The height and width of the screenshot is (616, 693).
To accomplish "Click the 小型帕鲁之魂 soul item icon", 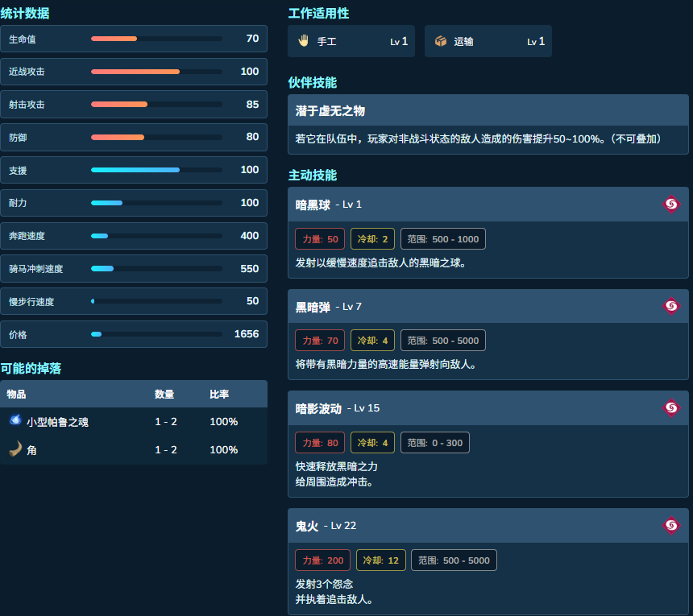I will 15,420.
